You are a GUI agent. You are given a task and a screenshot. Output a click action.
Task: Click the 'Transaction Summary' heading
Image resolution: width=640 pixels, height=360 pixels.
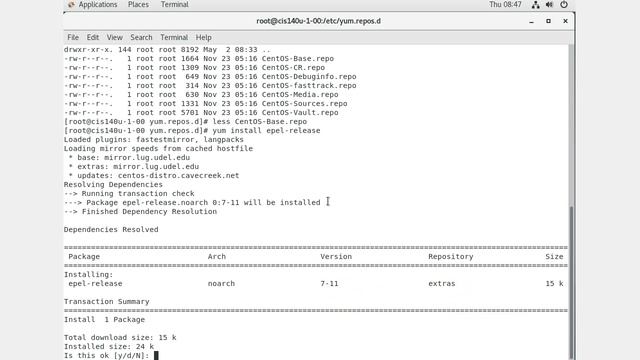tap(107, 301)
